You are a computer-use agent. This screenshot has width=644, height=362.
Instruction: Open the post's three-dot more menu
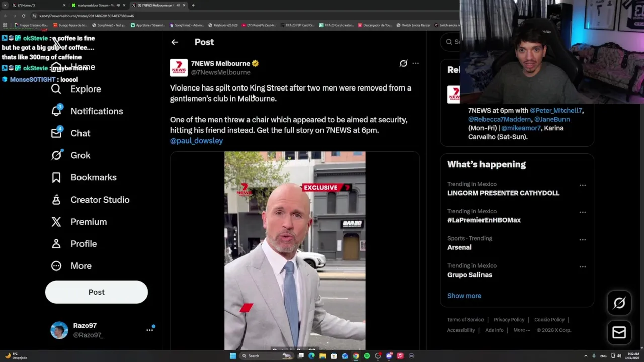(415, 63)
